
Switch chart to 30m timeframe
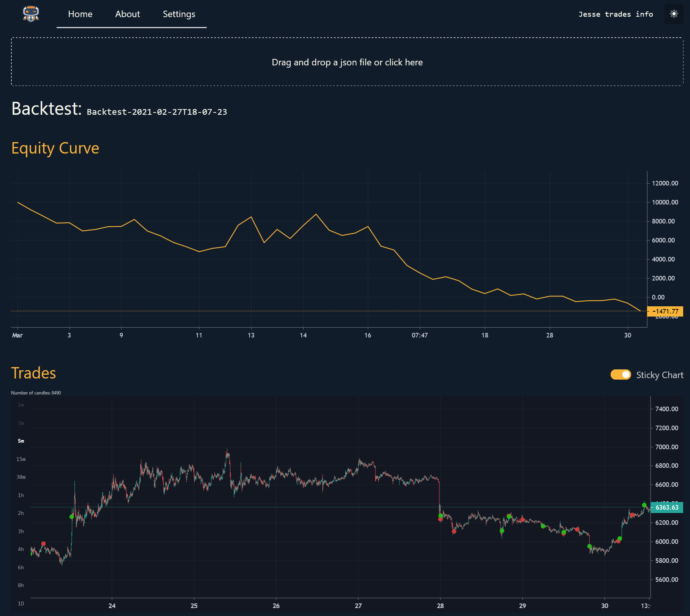pyautogui.click(x=21, y=477)
